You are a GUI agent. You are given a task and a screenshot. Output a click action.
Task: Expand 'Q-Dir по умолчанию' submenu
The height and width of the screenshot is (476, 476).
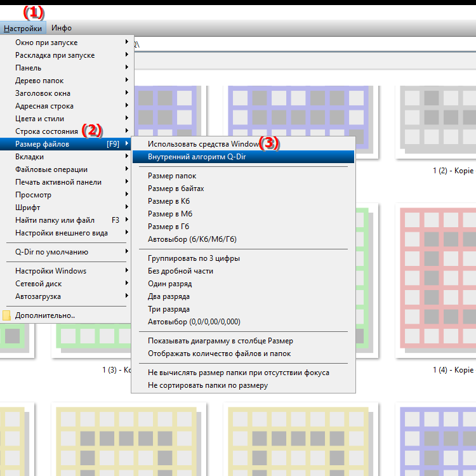click(52, 252)
